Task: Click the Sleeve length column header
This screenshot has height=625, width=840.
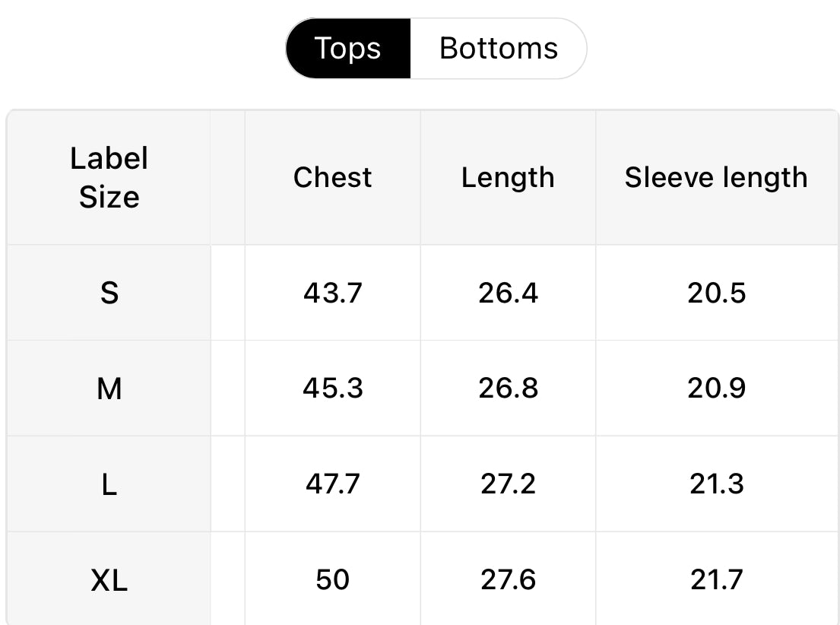Action: 717,178
